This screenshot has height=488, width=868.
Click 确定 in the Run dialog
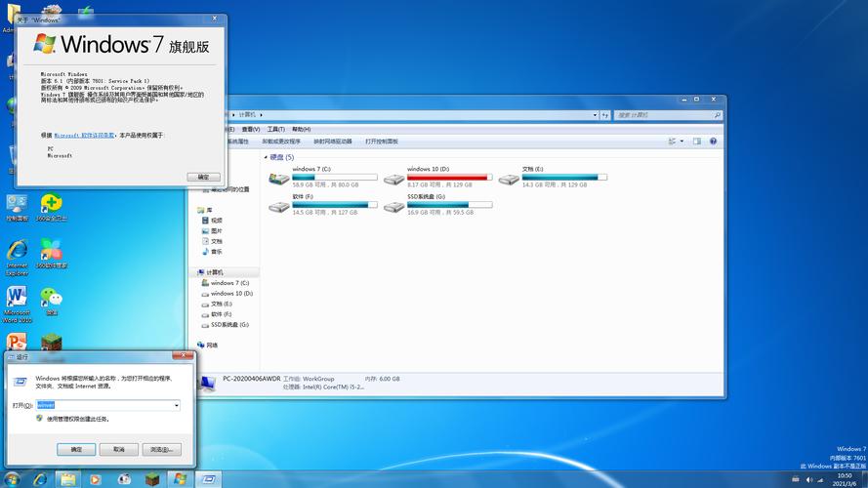(x=76, y=449)
